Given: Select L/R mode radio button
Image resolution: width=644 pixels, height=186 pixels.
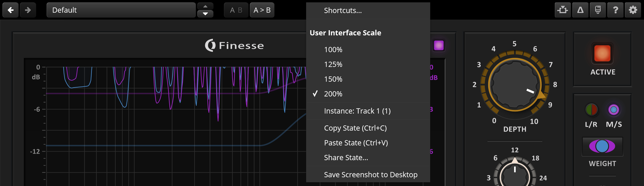Looking at the screenshot, I should coord(591,110).
